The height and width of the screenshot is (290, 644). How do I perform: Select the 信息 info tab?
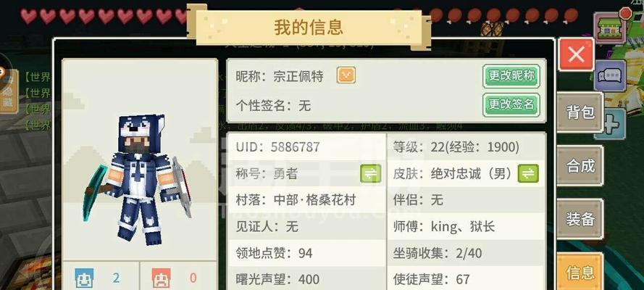point(580,272)
